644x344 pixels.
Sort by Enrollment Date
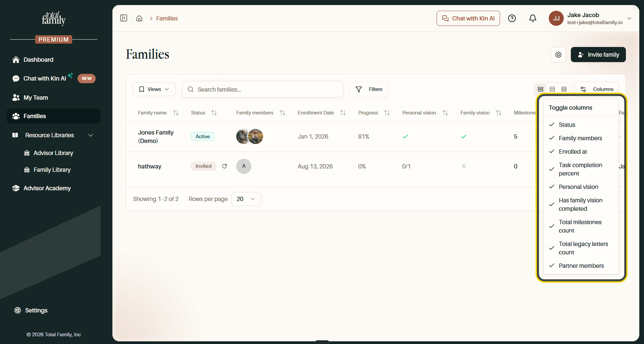(x=343, y=113)
